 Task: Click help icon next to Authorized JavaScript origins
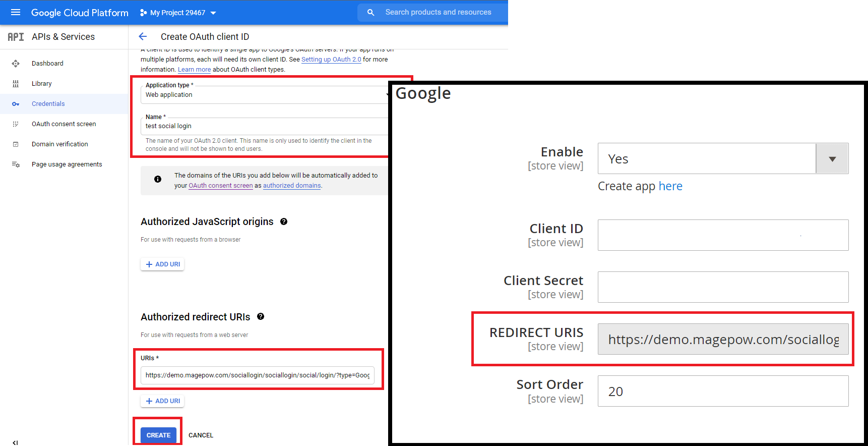click(284, 221)
